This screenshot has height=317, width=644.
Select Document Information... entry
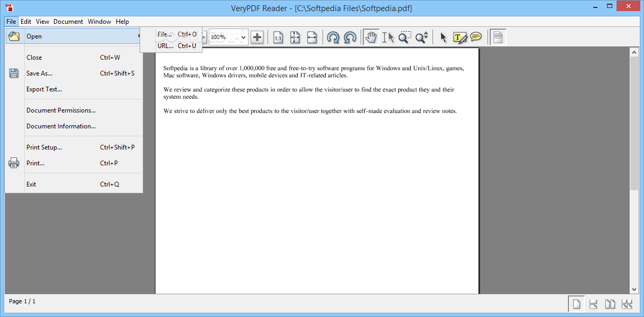(x=74, y=126)
